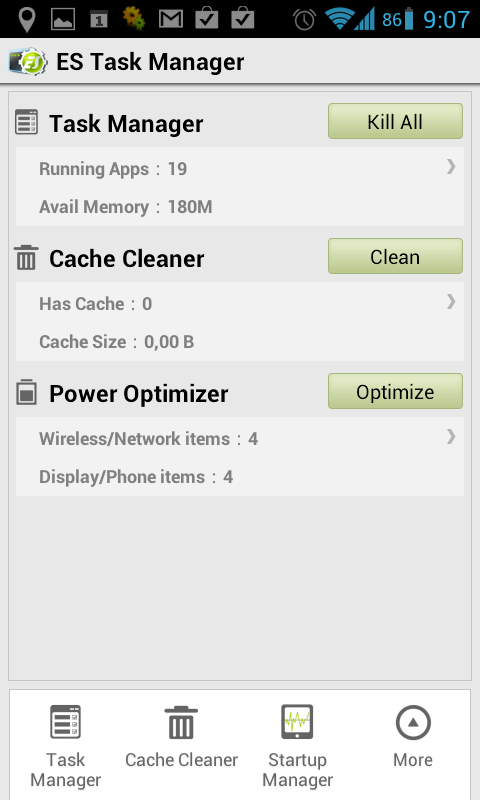Open Display/Phone items row

click(x=240, y=477)
